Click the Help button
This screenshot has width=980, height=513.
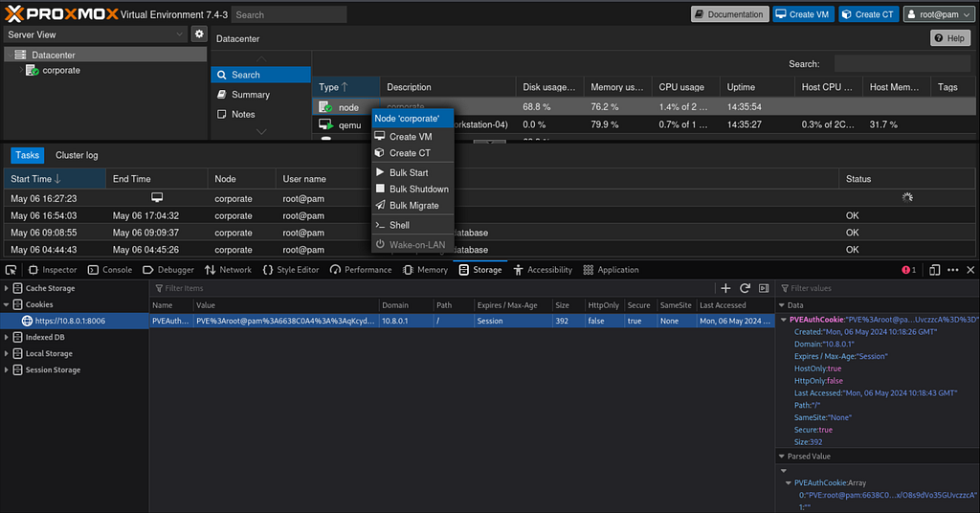pyautogui.click(x=949, y=38)
